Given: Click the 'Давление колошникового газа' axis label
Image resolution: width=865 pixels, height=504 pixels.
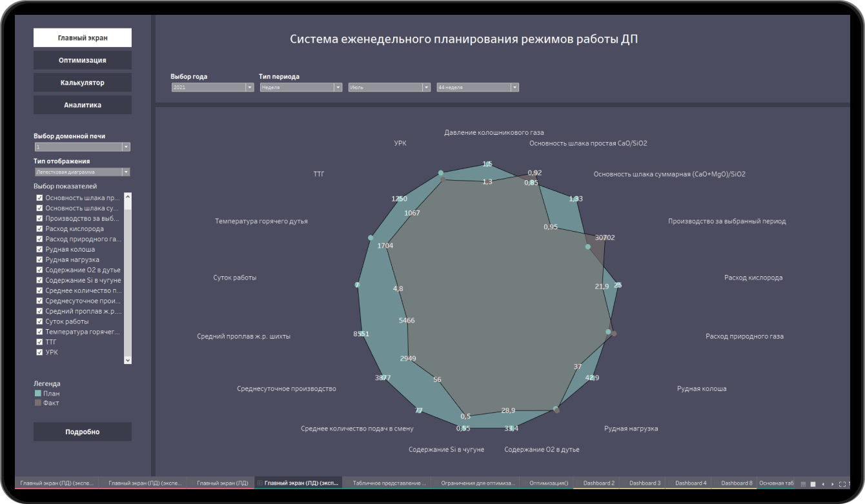Looking at the screenshot, I should (x=494, y=132).
